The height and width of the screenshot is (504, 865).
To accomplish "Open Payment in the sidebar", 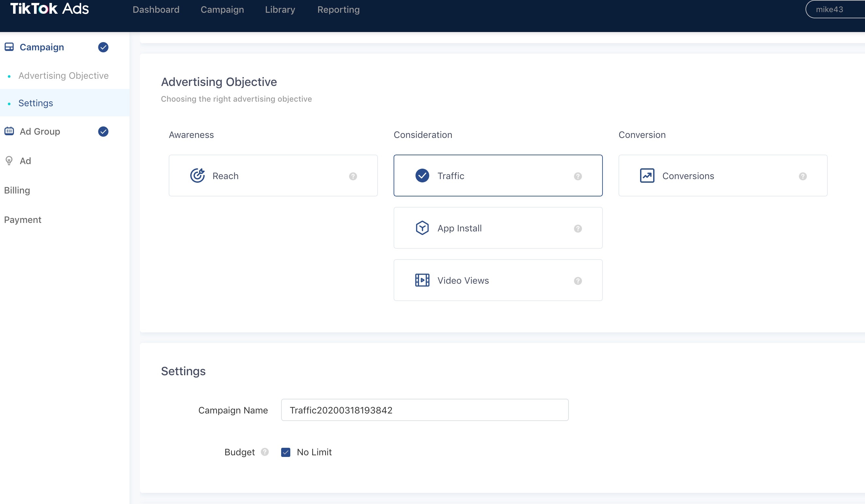I will pos(23,220).
